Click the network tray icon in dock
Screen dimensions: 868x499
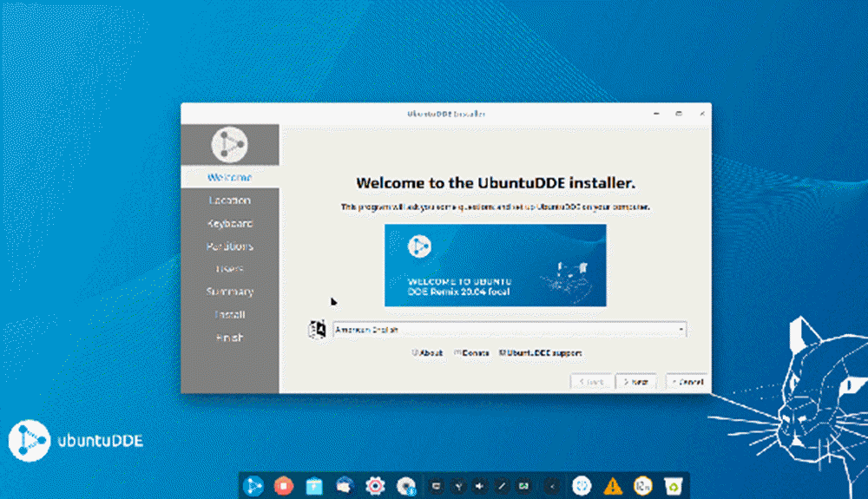(458, 486)
